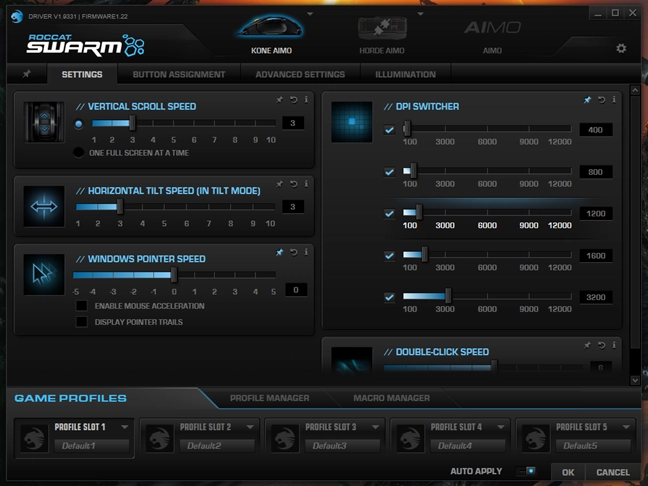Expand the Kone AIMO device dropdown arrow
This screenshot has width=648, height=486.
(x=310, y=14)
